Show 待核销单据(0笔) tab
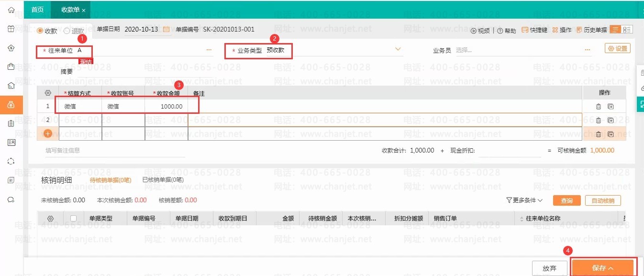The width and height of the screenshot is (644, 276). tap(111, 180)
